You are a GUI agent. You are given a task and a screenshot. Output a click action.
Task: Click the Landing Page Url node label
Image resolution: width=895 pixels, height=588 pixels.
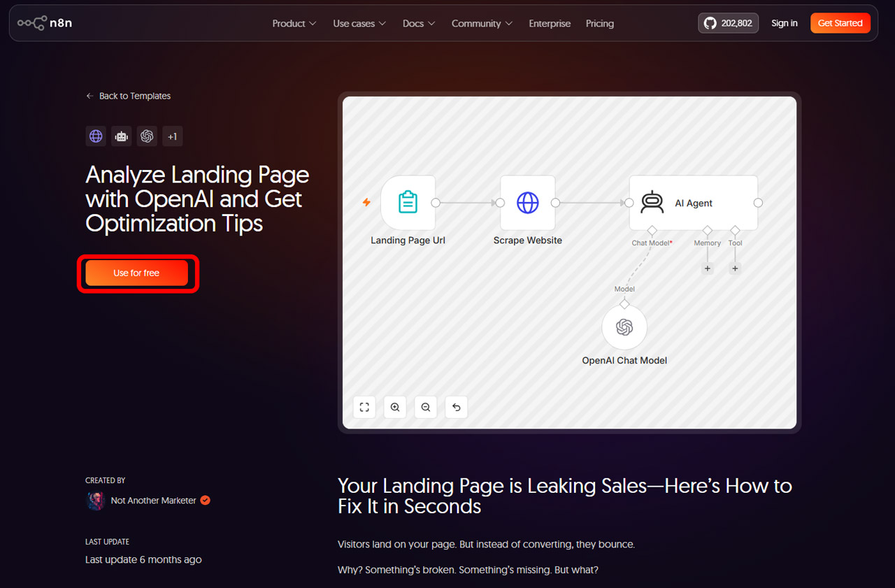[x=408, y=241]
